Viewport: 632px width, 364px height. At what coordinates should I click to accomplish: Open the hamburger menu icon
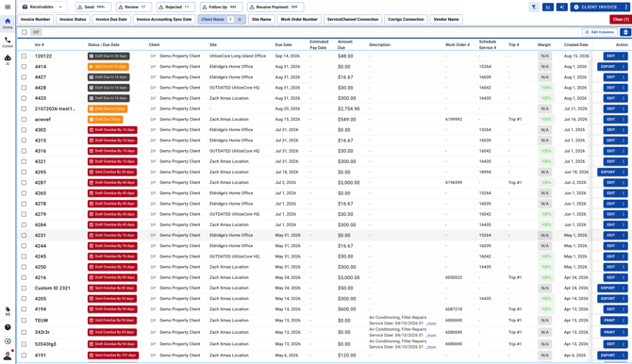(8, 7)
